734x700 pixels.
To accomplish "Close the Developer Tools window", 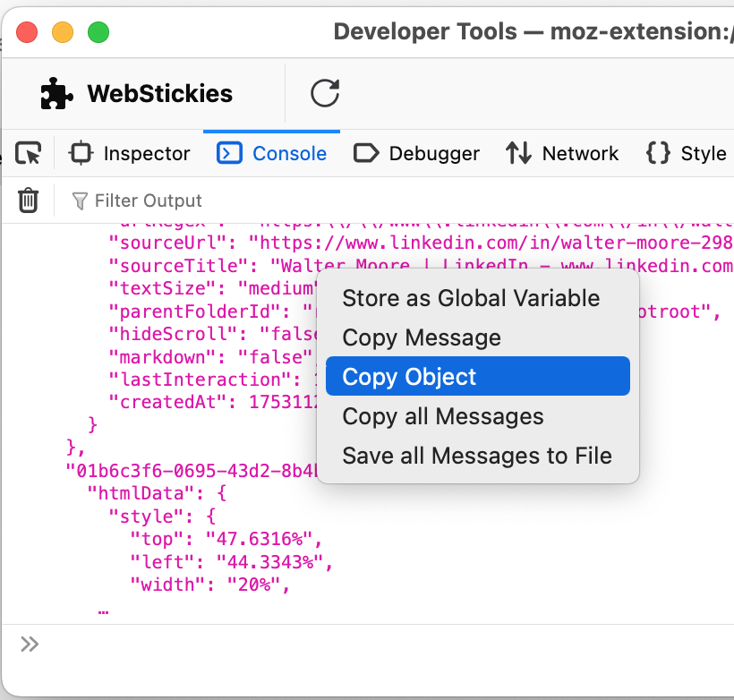I will 28,33.
